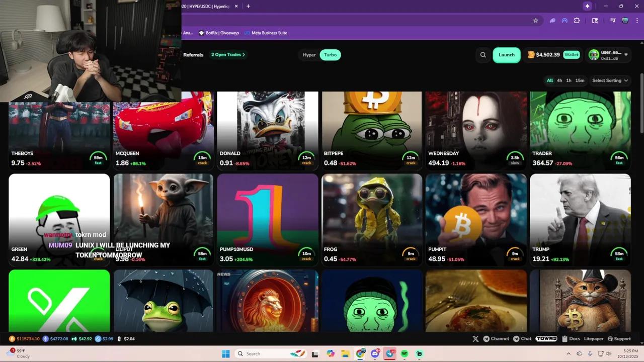The width and height of the screenshot is (644, 362).
Task: Select the 4h timeframe tab
Action: (559, 80)
